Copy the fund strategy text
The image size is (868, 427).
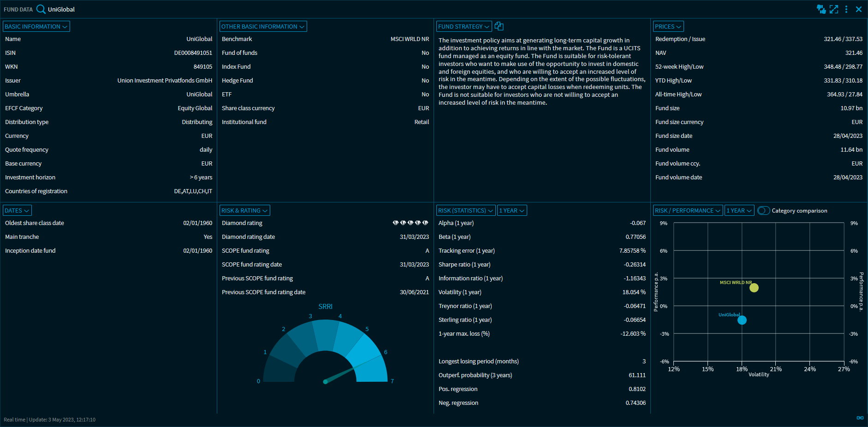point(499,26)
